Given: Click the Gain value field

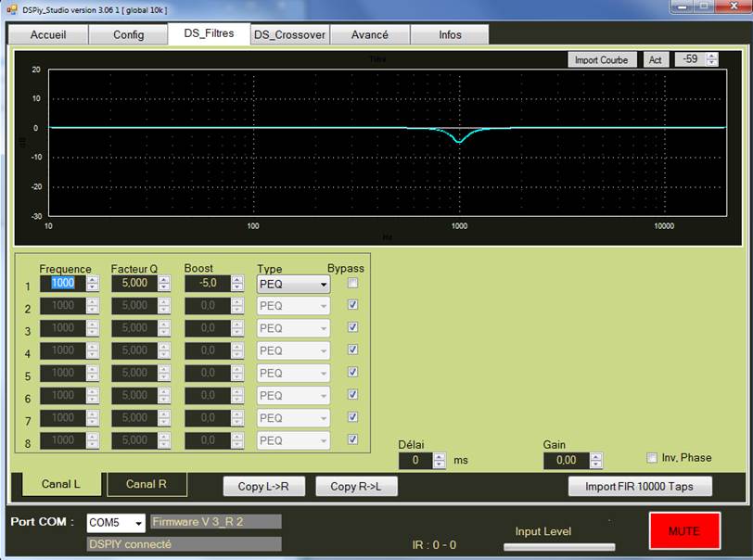Looking at the screenshot, I should point(567,461).
